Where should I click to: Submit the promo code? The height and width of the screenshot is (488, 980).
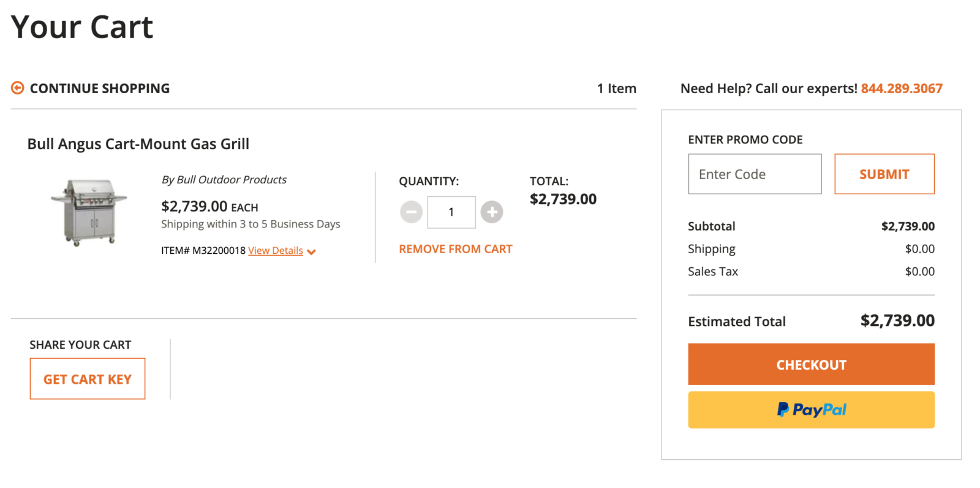(884, 174)
